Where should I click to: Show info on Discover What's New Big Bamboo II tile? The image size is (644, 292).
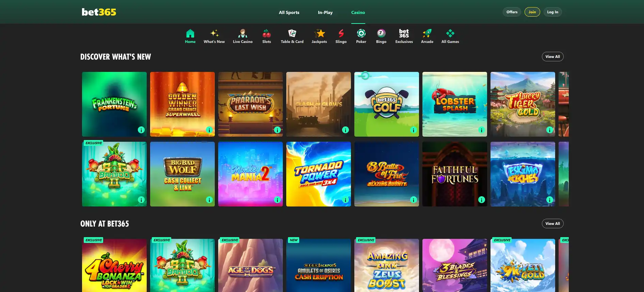point(141,200)
